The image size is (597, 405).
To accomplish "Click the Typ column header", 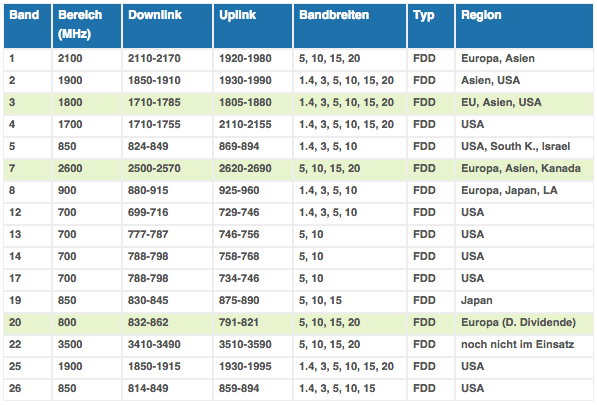I will (431, 26).
